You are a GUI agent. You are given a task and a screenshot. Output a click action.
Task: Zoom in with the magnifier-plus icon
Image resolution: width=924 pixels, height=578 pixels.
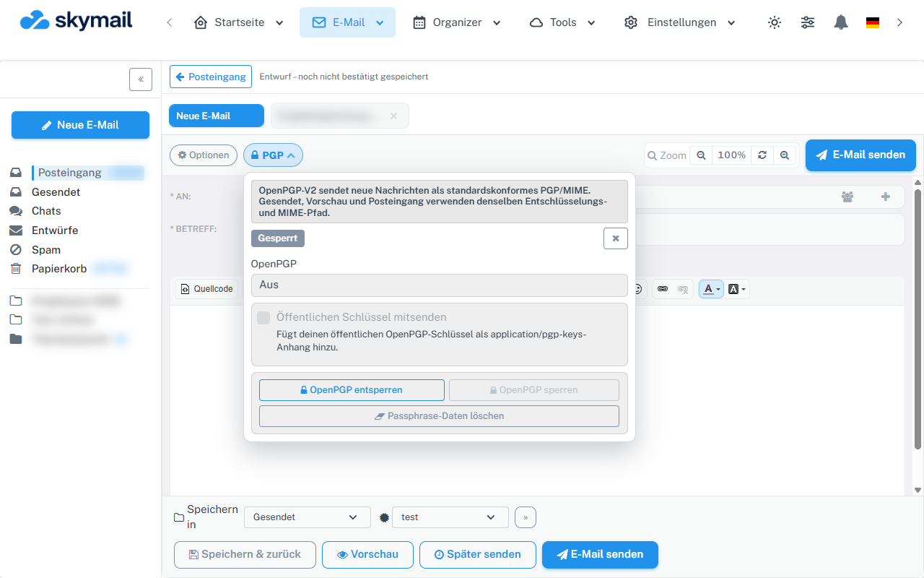pos(785,155)
